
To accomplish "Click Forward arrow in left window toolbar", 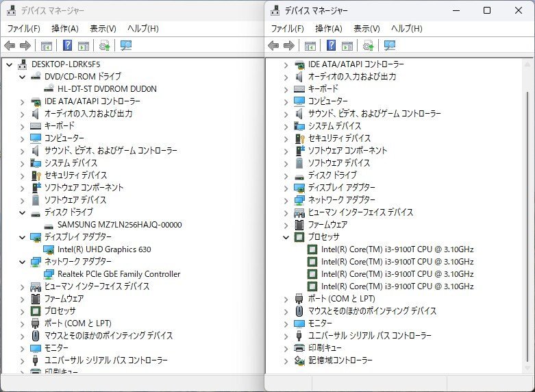I will 25,45.
